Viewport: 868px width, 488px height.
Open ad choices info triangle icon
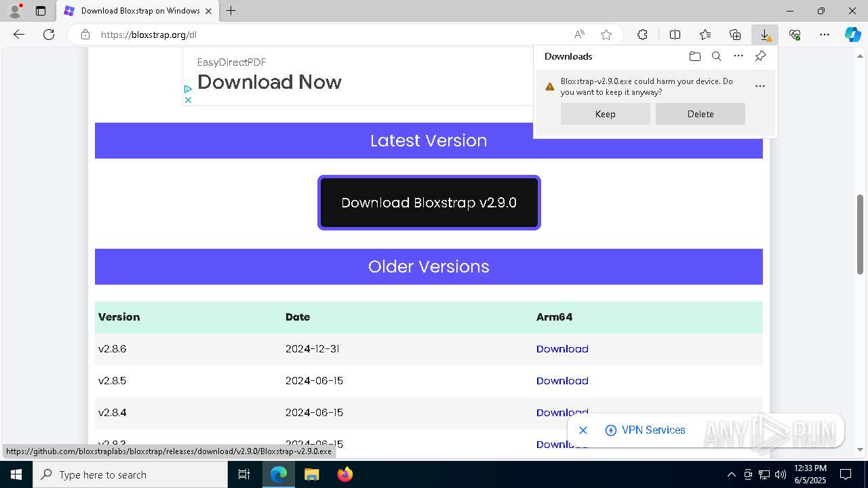pos(188,89)
